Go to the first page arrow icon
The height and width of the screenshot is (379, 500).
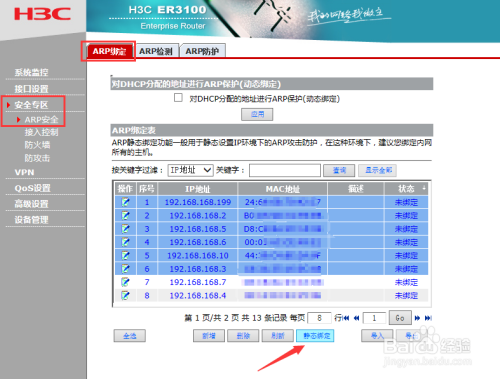click(x=346, y=318)
